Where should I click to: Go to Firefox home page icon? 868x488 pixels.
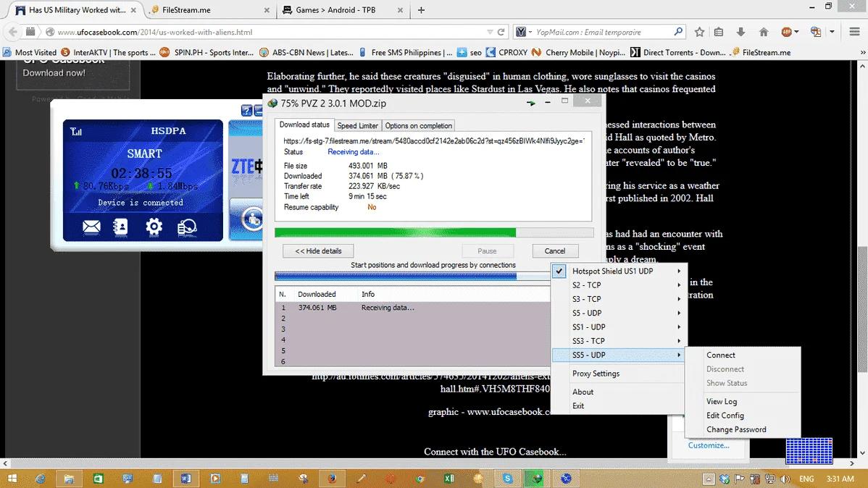tap(764, 32)
